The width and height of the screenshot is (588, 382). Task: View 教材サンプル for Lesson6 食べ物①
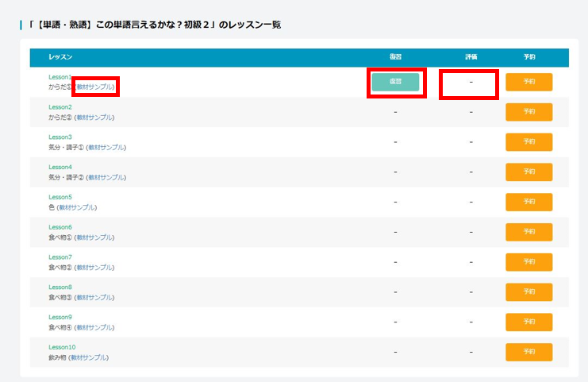(94, 237)
